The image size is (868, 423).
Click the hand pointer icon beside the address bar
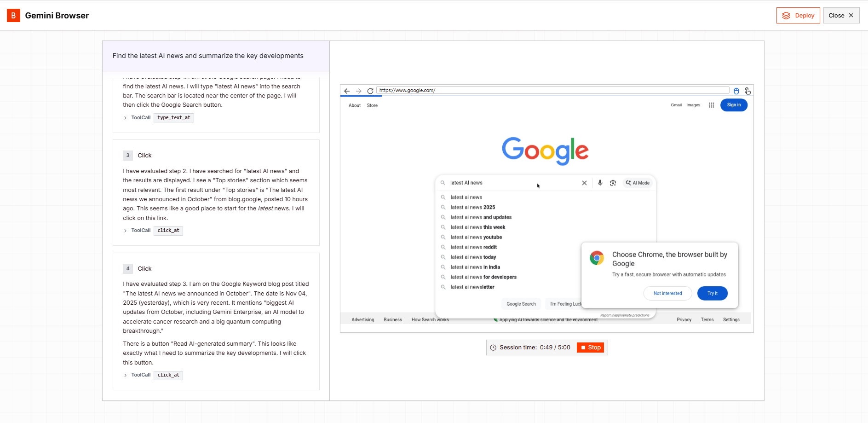[x=747, y=91]
